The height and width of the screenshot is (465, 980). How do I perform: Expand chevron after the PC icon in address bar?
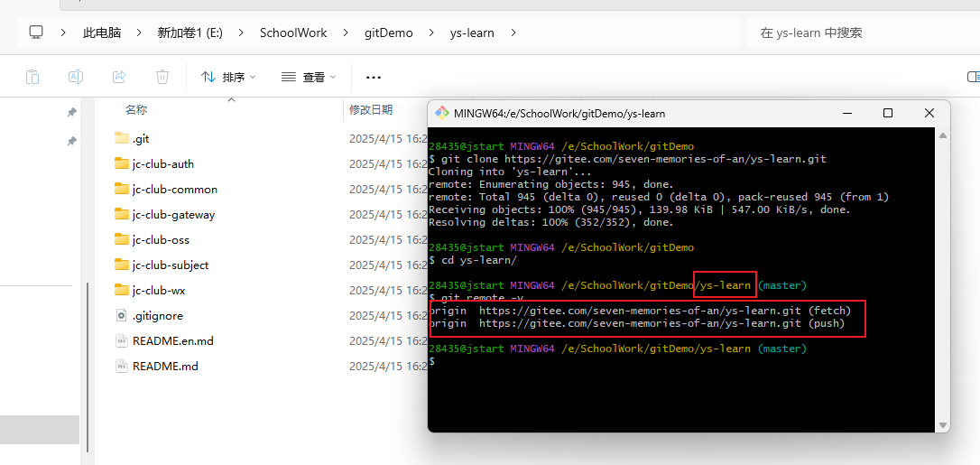click(x=64, y=33)
